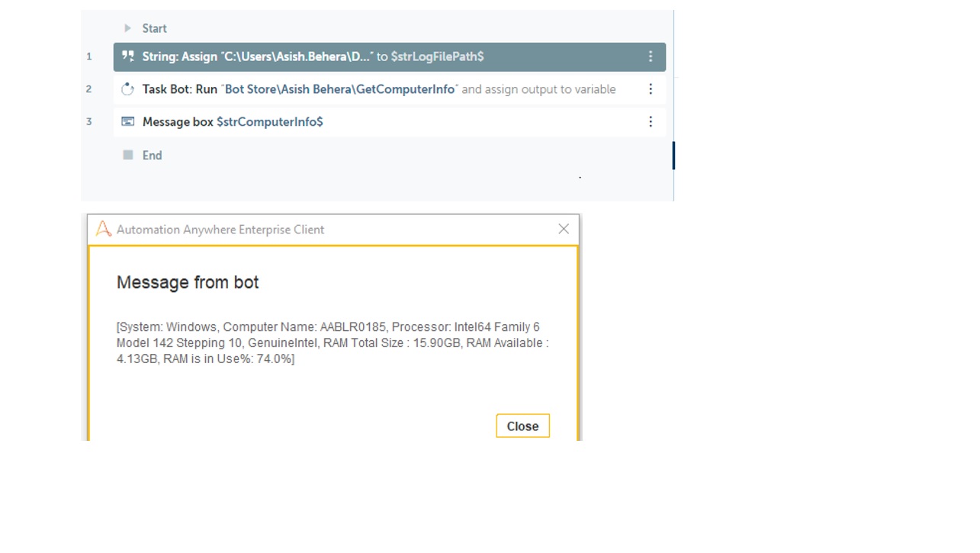This screenshot has width=980, height=553.
Task: Click the Start triangle icon
Action: pyautogui.click(x=127, y=28)
